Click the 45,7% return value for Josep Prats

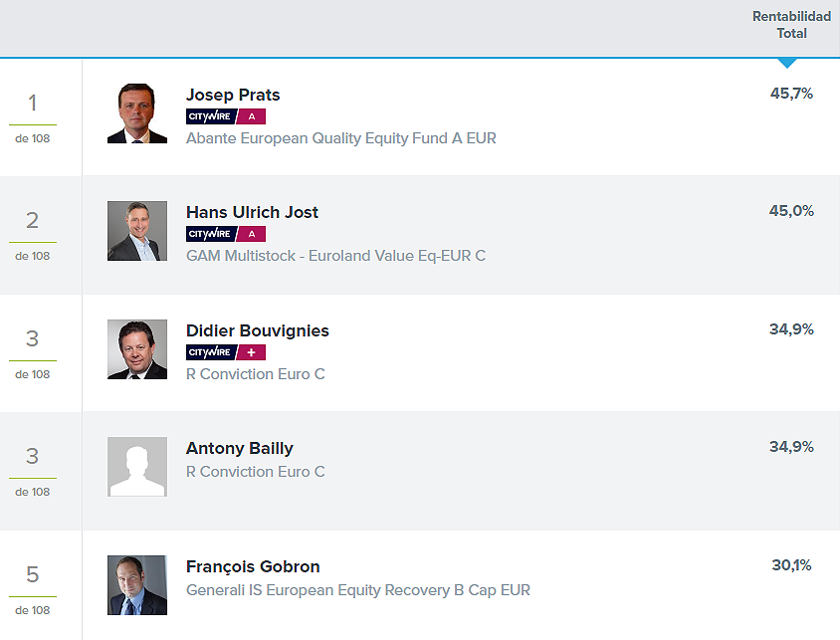point(791,94)
